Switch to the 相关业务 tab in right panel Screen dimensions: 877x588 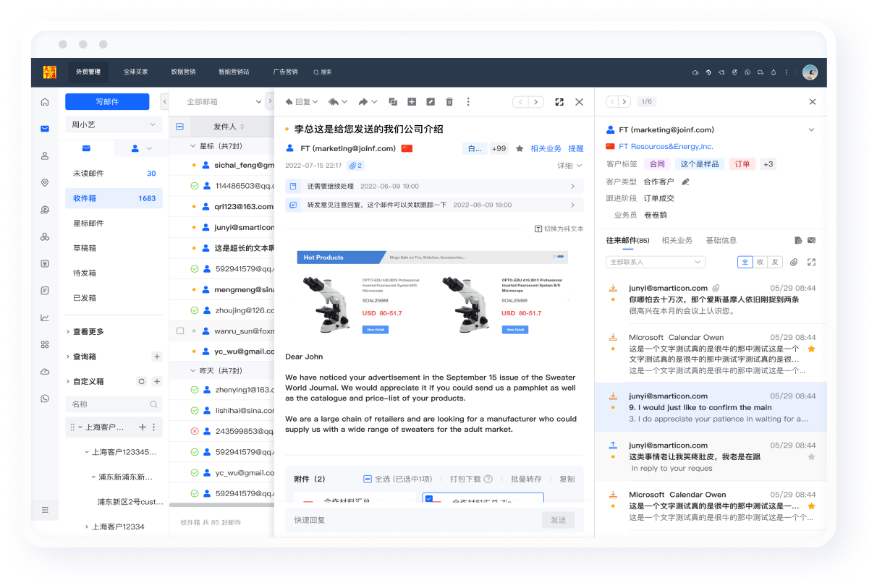point(677,240)
